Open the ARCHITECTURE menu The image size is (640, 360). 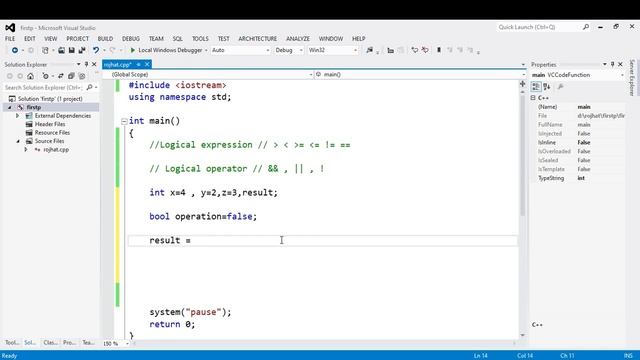[x=258, y=39]
